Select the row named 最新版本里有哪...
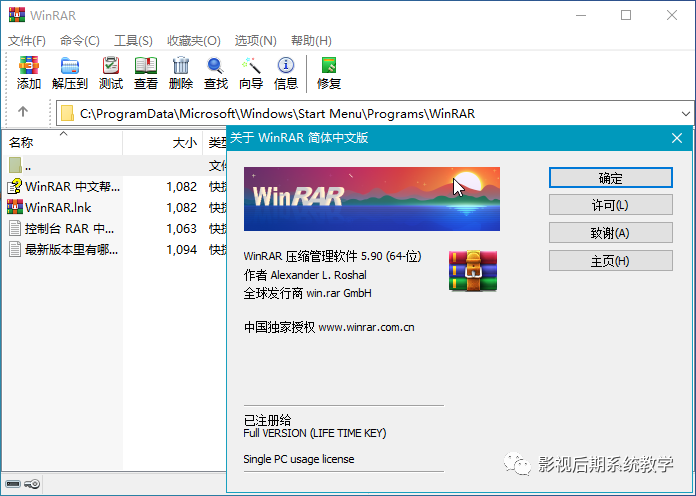 [x=71, y=250]
